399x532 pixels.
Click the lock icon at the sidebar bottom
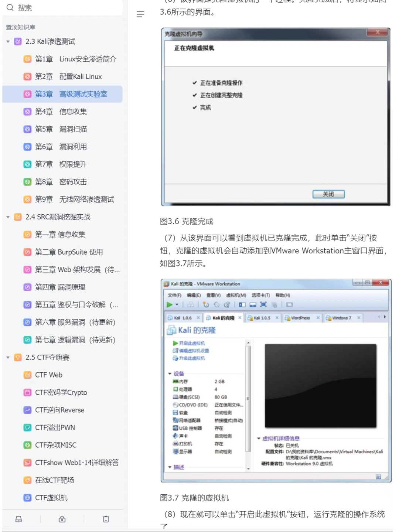(x=62, y=519)
